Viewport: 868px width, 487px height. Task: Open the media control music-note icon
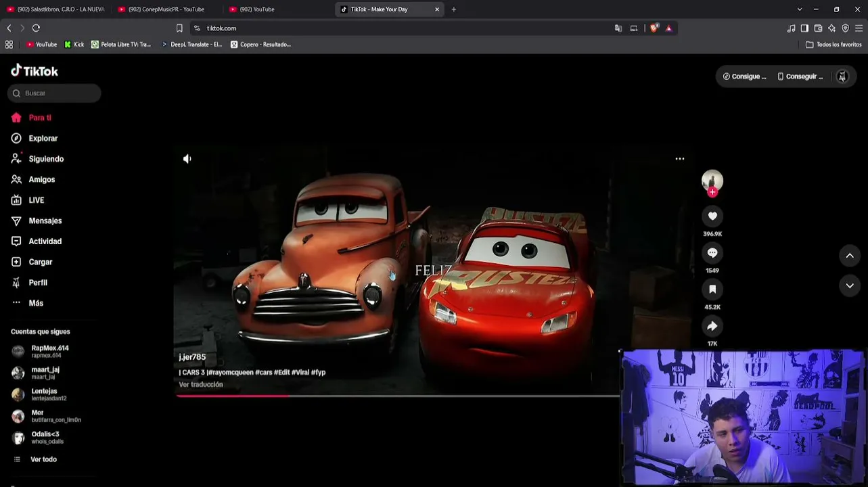(x=791, y=28)
